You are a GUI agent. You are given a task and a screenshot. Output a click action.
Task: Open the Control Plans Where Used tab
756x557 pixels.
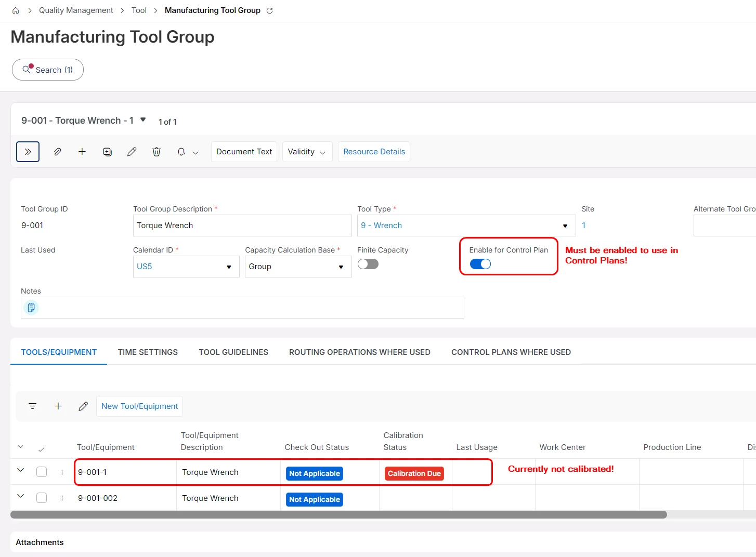[511, 352]
